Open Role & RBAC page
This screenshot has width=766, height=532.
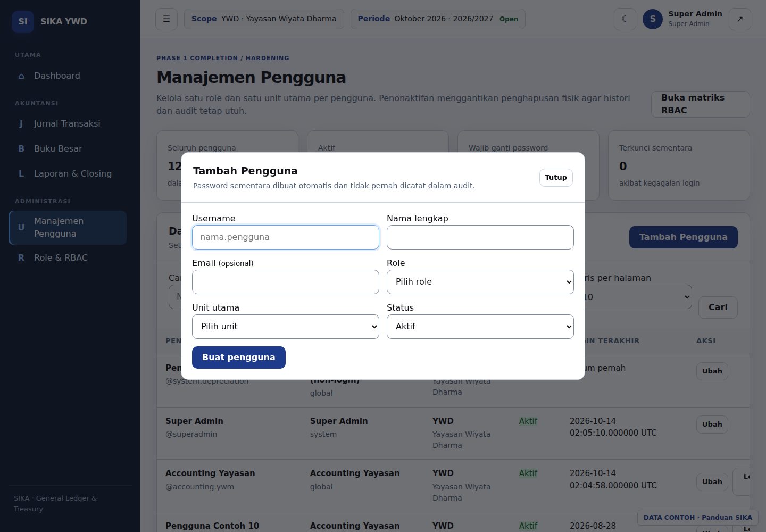pos(68,258)
